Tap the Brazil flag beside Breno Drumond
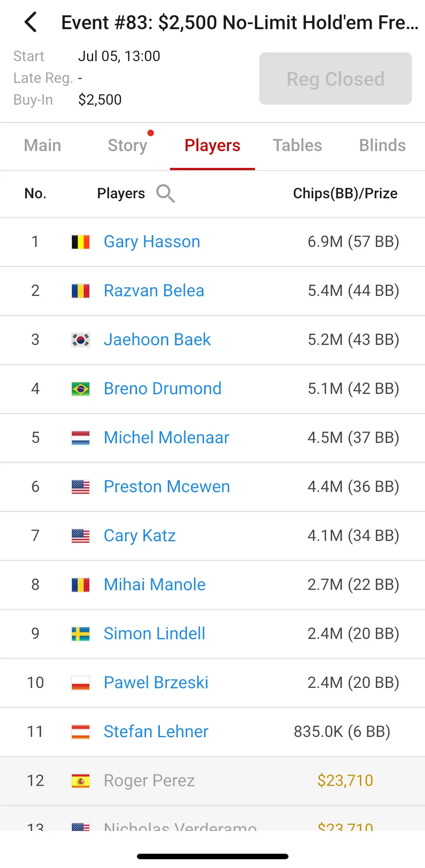Screen dimensions: 425x868 point(80,389)
